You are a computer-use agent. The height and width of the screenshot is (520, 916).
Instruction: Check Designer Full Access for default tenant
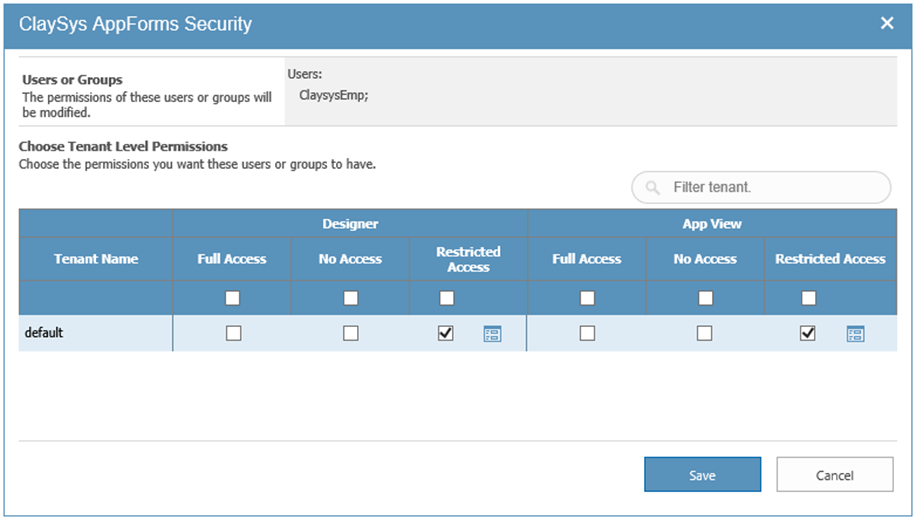pos(233,334)
